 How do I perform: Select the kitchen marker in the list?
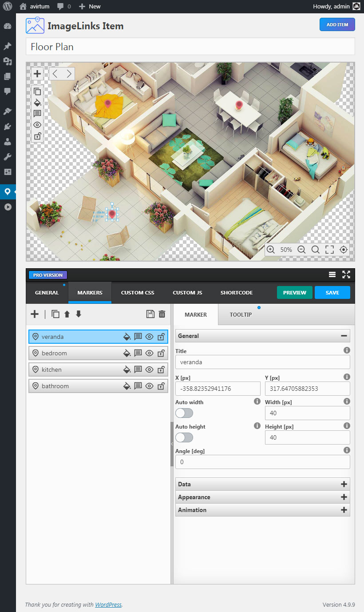pyautogui.click(x=98, y=370)
